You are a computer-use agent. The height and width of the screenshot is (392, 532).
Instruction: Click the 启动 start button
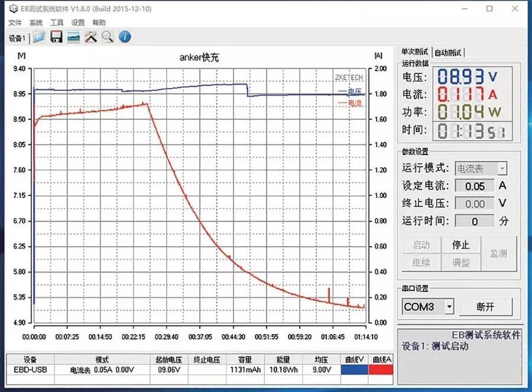[x=421, y=245]
